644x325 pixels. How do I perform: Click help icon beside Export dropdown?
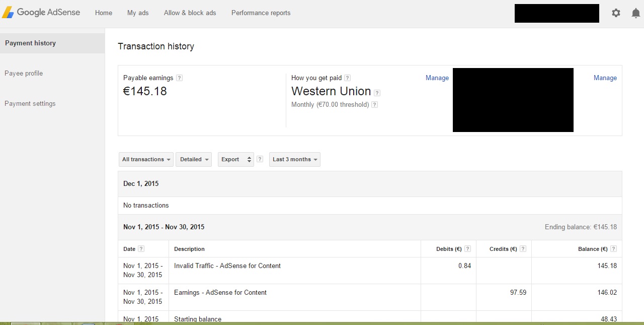[260, 159]
